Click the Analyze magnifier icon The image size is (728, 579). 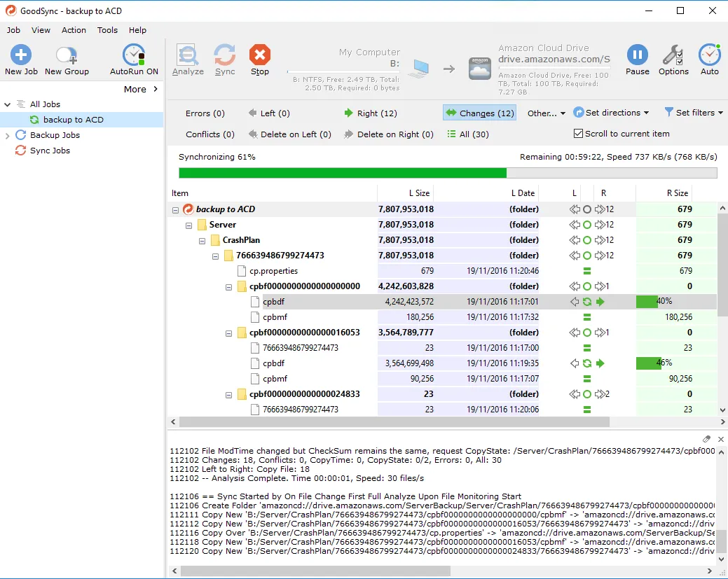[188, 55]
